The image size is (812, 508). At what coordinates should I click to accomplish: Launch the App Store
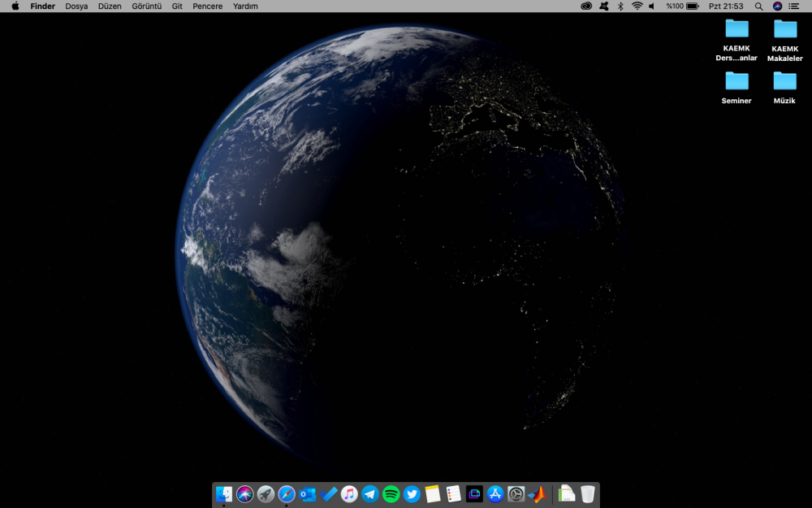(495, 493)
